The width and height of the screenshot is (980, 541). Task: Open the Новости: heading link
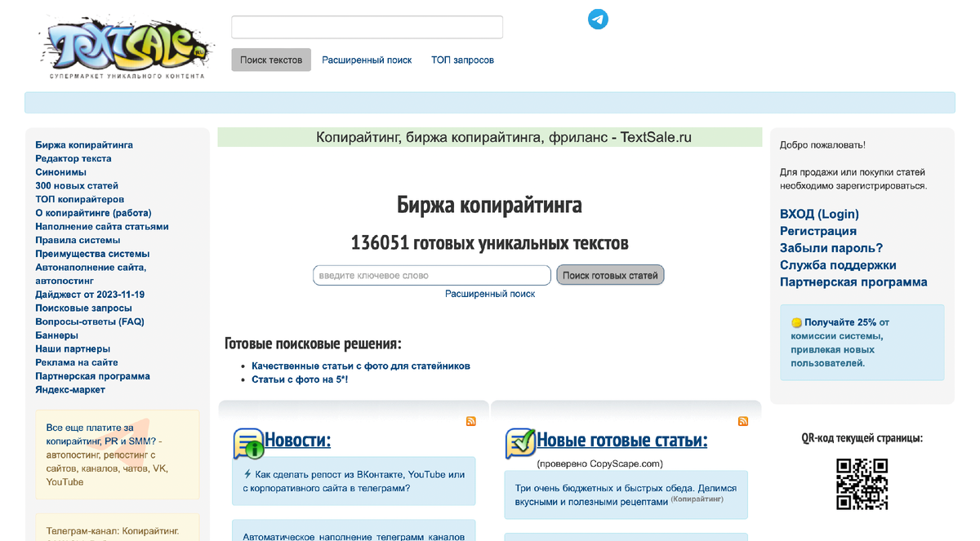[x=297, y=441]
